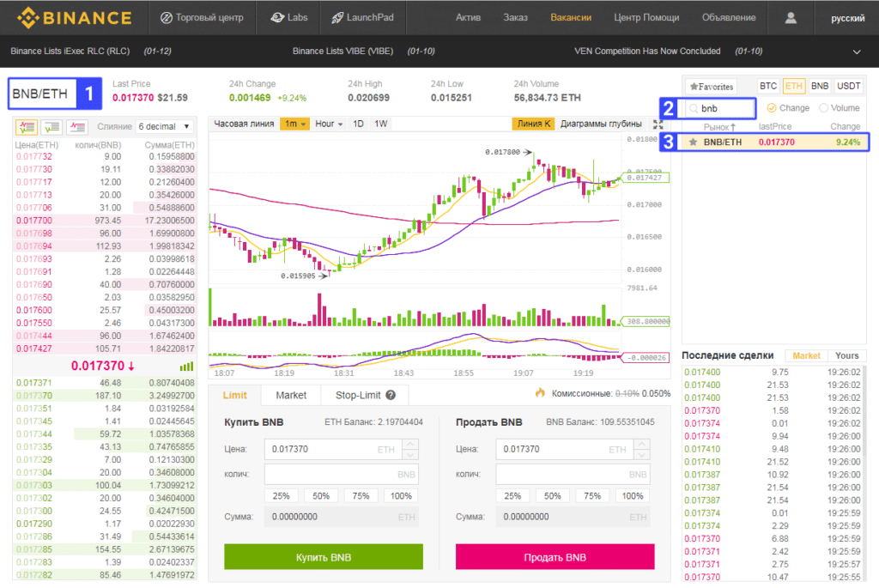
Task: Set sell amount to 75%
Action: tap(592, 496)
